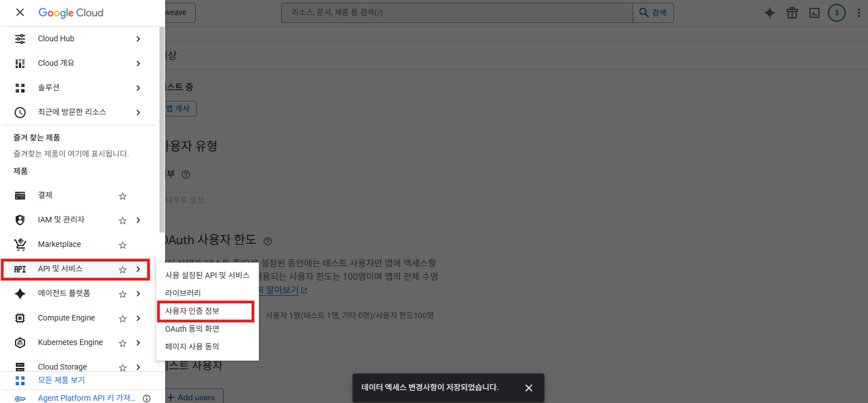
Task: Pin Cloud Storage with star
Action: click(x=123, y=368)
